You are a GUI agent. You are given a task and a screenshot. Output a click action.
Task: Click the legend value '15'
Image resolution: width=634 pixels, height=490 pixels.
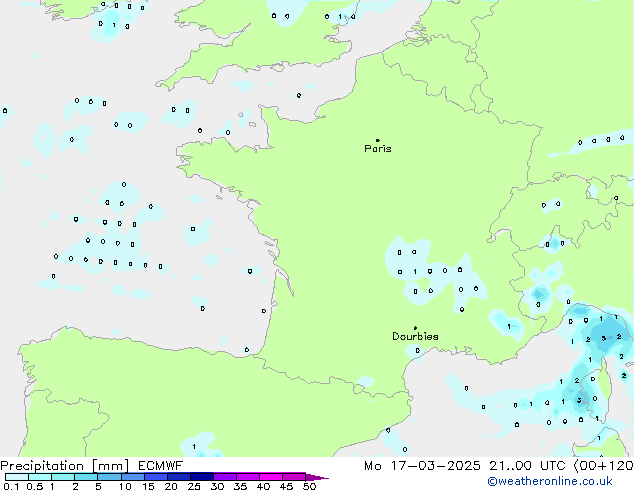click(148, 486)
